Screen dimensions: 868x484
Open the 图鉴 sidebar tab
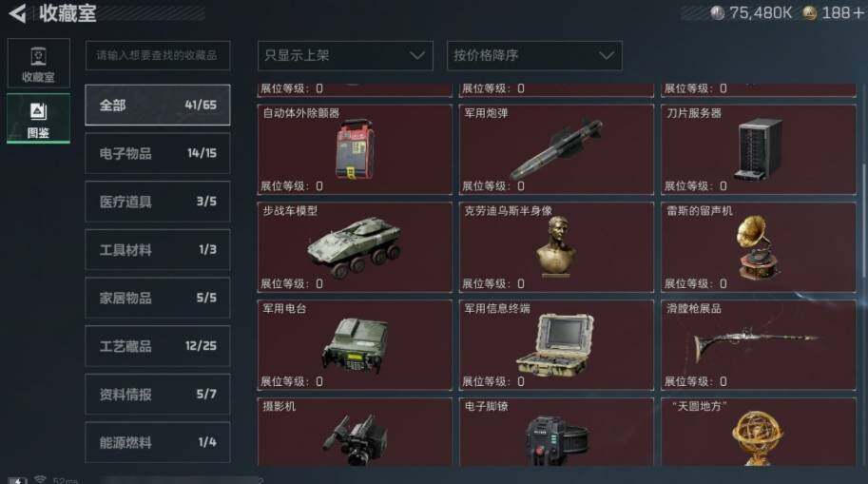pos(38,119)
